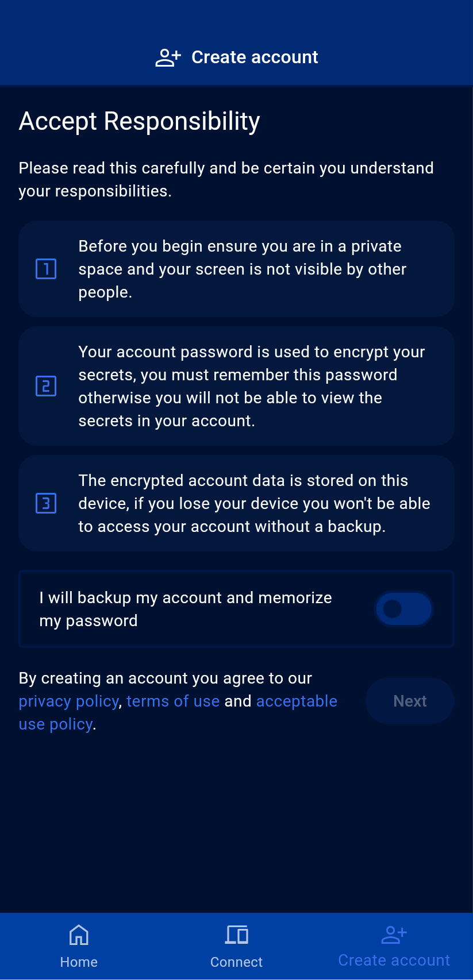
Task: Select the Create account label in bottom navigation
Action: [394, 960]
